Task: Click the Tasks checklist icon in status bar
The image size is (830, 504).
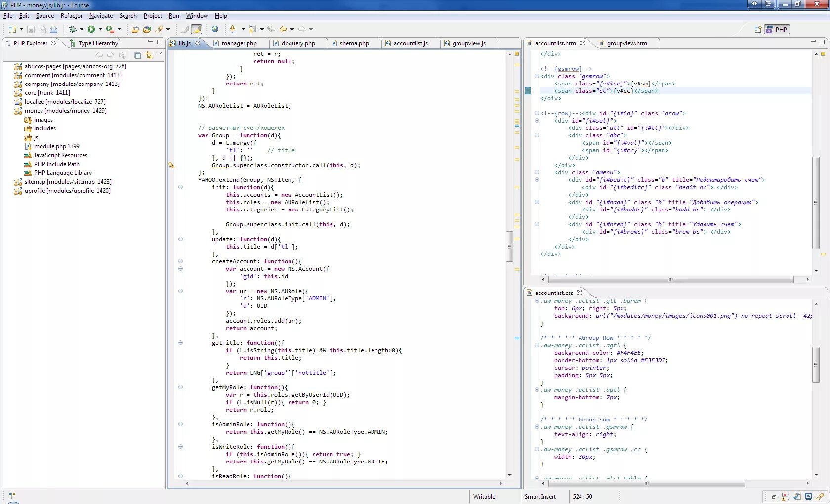Action: click(797, 497)
